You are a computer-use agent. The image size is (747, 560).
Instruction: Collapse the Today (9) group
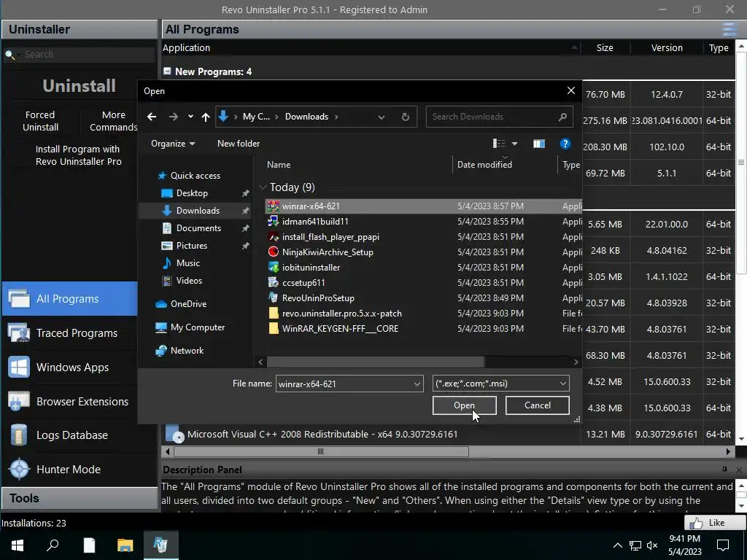tap(263, 187)
